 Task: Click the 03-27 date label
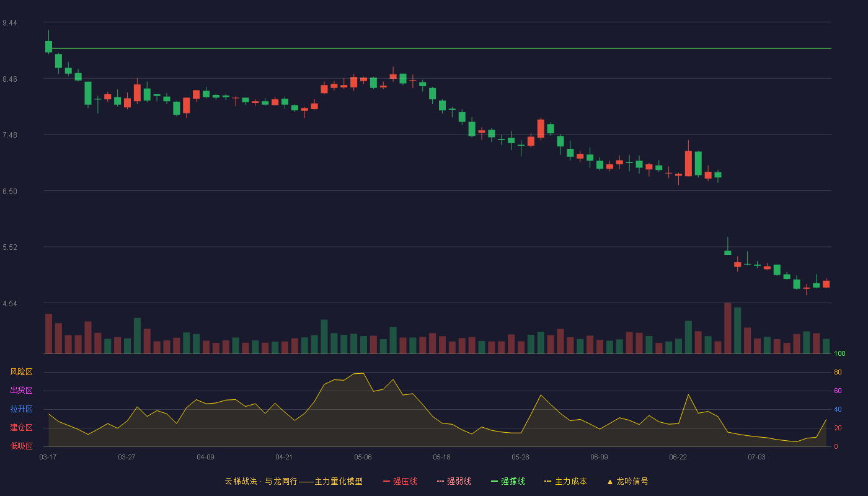coord(126,457)
